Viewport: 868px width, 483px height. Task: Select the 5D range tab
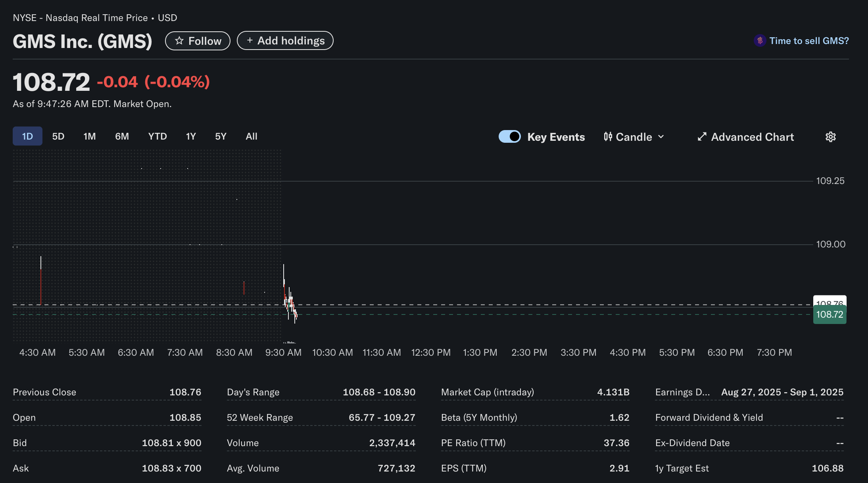point(58,136)
